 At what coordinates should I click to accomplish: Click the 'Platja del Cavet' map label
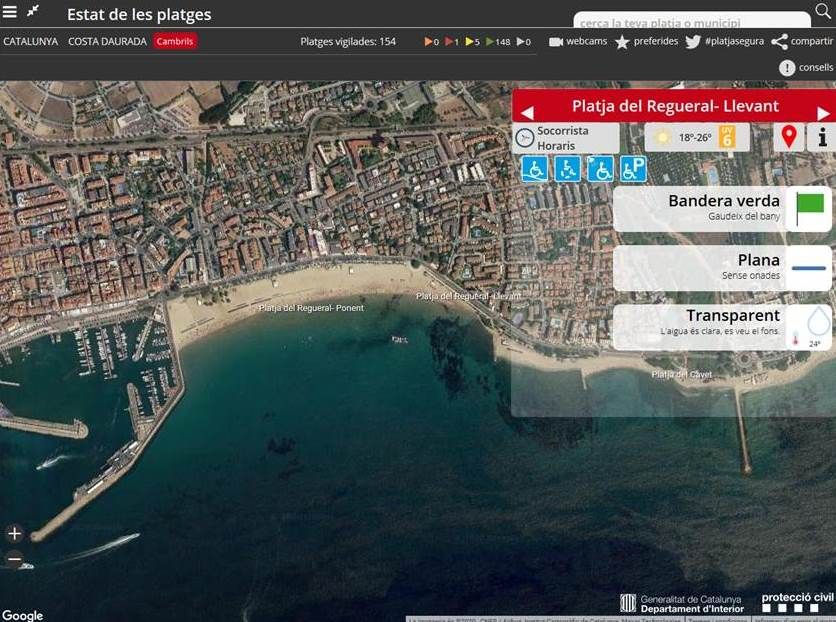(681, 374)
